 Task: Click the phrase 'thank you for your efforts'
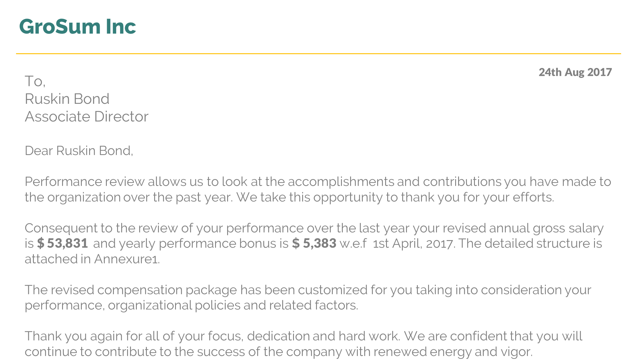pyautogui.click(x=477, y=197)
